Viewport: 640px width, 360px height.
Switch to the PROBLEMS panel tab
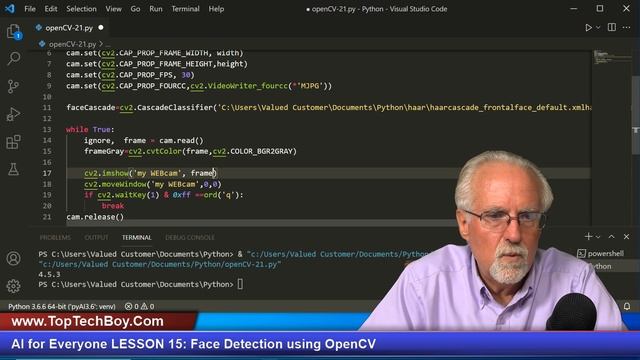click(x=55, y=237)
